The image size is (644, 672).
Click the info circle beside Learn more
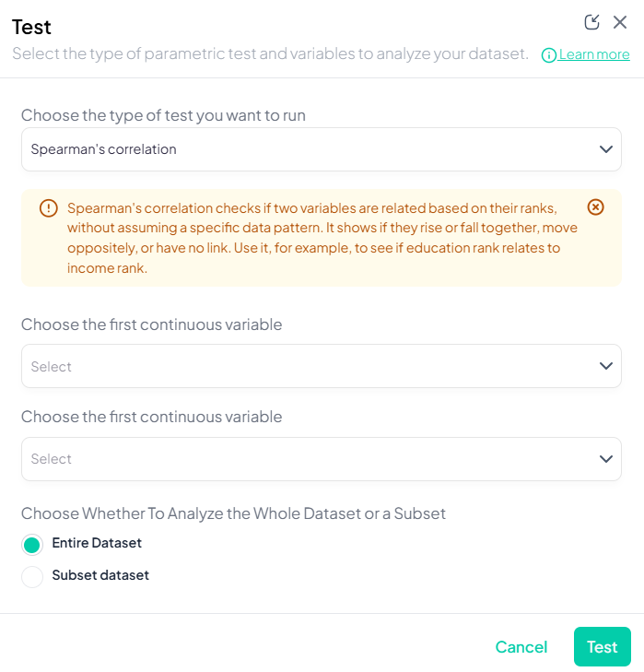549,55
